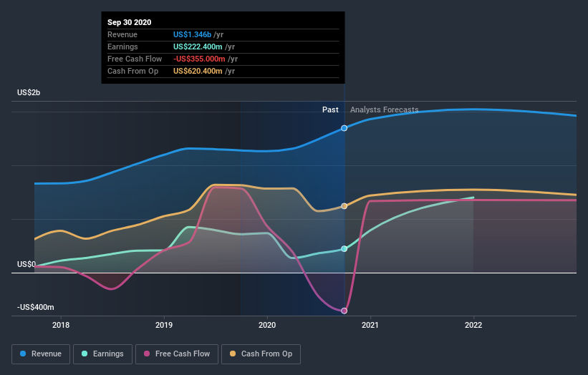Click the 2019 x-axis label
588x375 pixels.
coord(164,325)
